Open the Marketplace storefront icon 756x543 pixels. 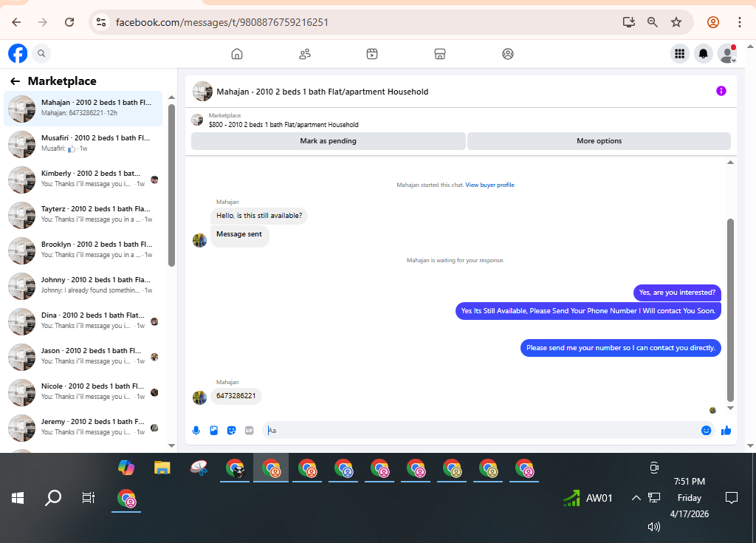click(x=440, y=54)
